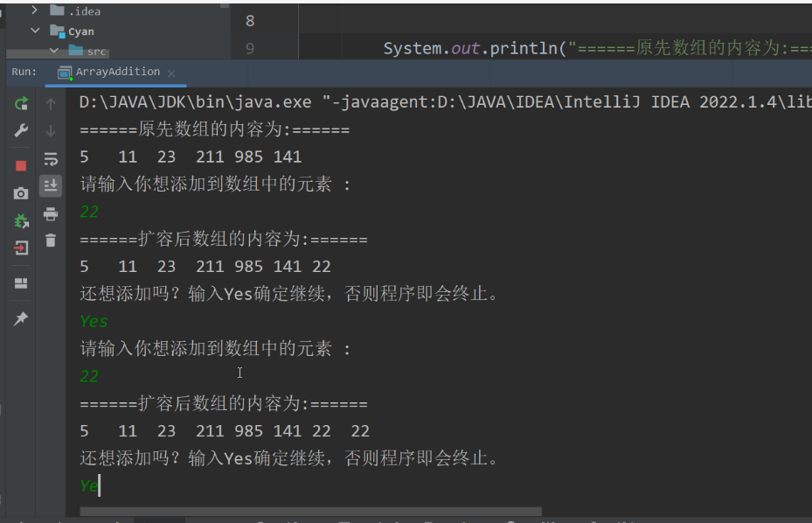Expand the .idea folder
The width and height of the screenshot is (812, 523).
35,11
